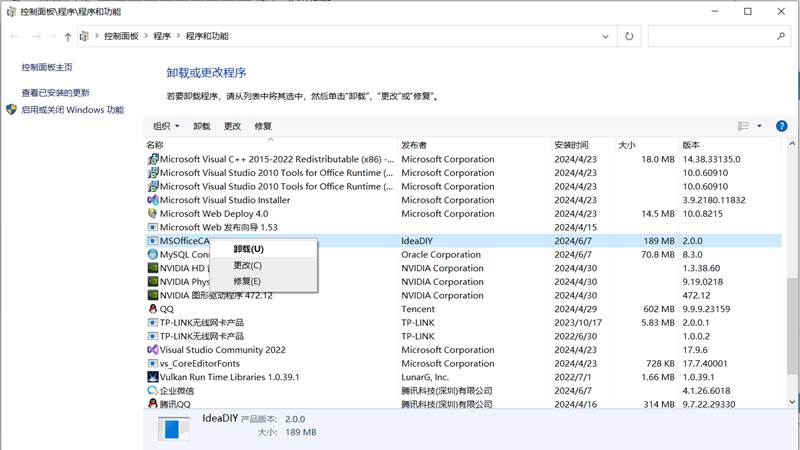Sort by 发布者 column header

click(x=474, y=145)
